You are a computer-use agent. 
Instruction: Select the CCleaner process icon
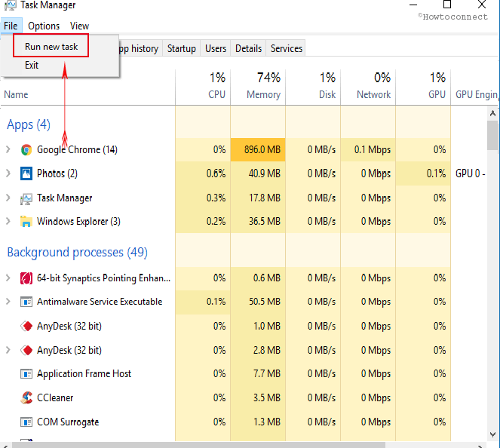click(26, 397)
